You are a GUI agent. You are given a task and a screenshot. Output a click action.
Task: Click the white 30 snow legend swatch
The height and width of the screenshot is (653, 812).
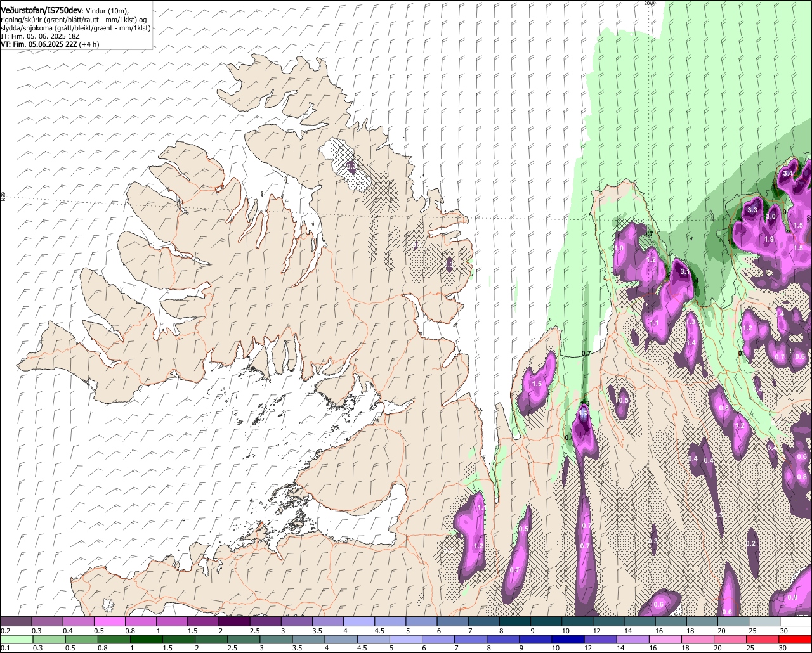click(796, 622)
